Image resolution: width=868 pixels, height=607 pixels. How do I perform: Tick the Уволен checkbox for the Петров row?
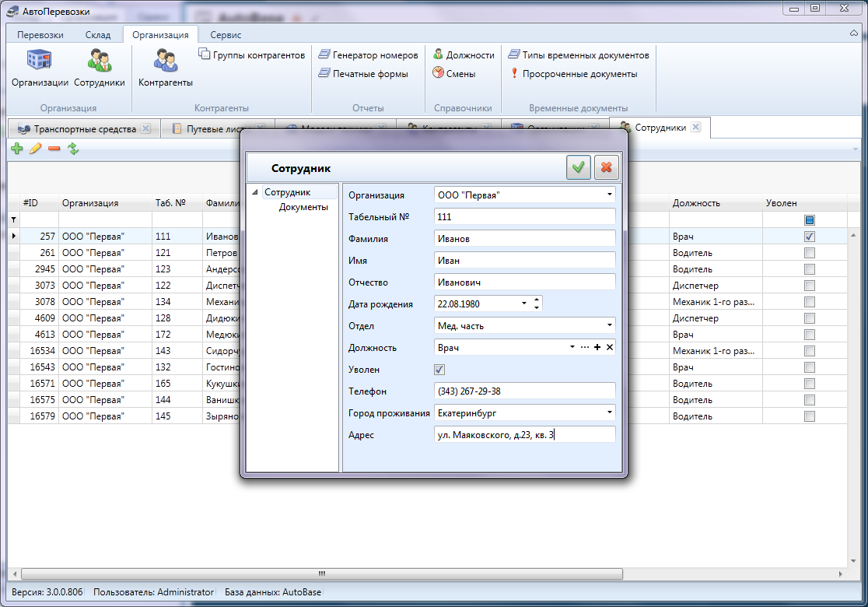pyautogui.click(x=809, y=253)
